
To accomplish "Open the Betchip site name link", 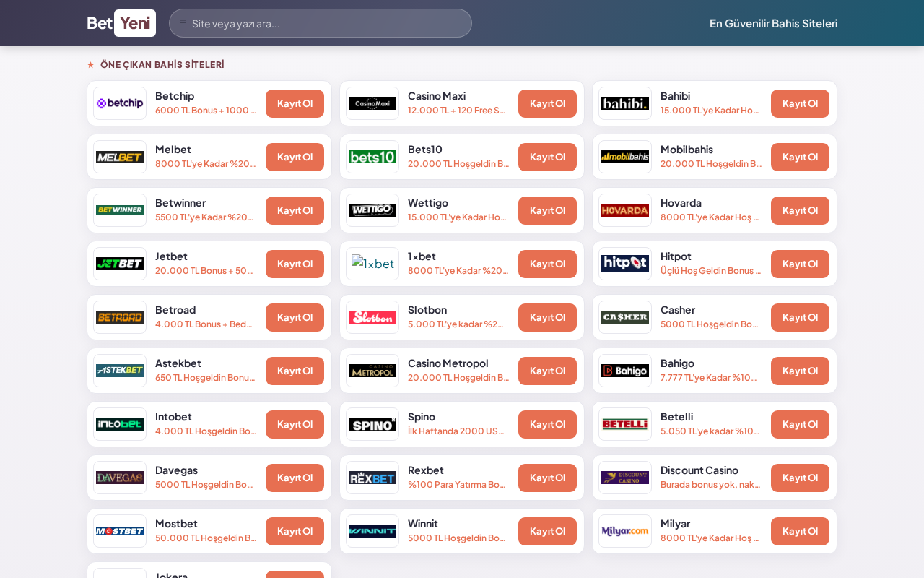I will (175, 96).
